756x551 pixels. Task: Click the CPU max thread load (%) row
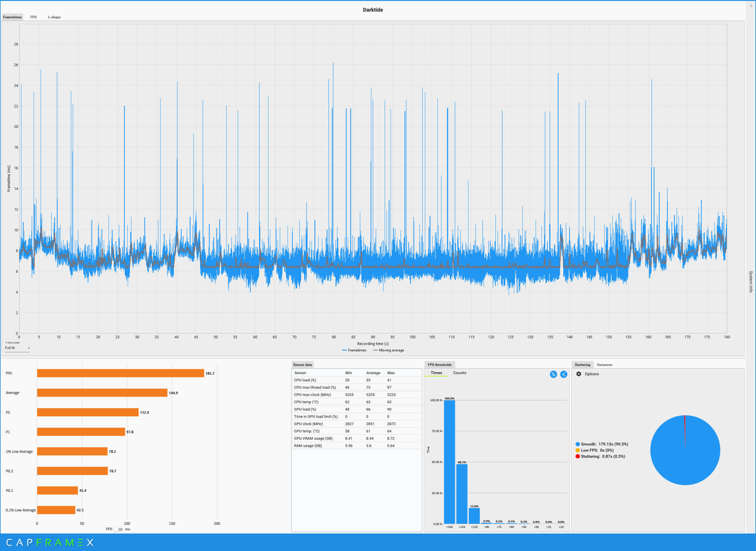[x=357, y=388]
